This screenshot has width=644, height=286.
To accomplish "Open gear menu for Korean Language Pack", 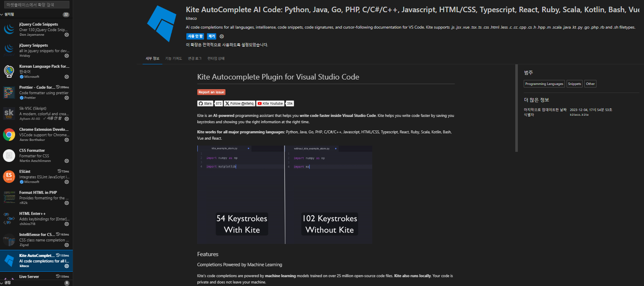I will [x=66, y=77].
